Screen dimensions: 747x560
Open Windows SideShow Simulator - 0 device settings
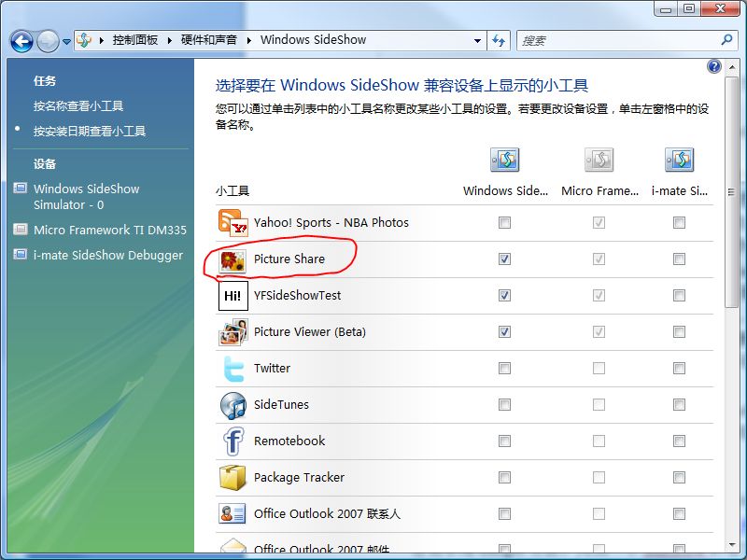(x=86, y=197)
